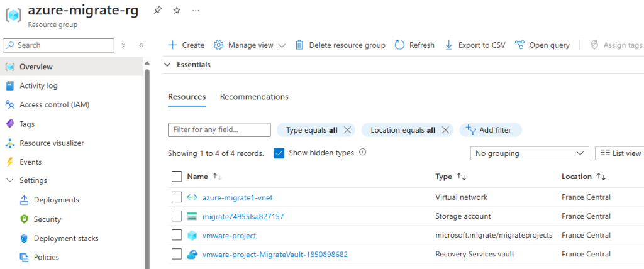The width and height of the screenshot is (644, 269).
Task: Pin the azure-migrate-rg resource group
Action: [157, 11]
